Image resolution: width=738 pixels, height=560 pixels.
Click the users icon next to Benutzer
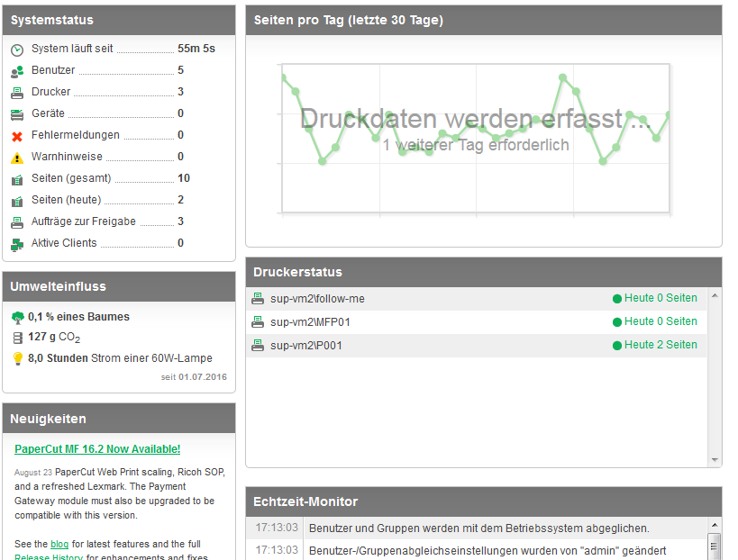17,71
